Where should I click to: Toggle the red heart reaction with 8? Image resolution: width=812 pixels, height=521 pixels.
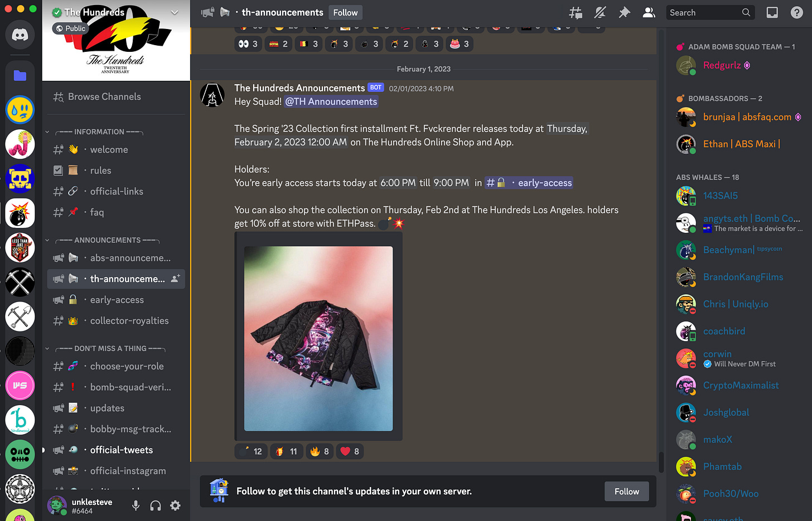click(x=350, y=451)
